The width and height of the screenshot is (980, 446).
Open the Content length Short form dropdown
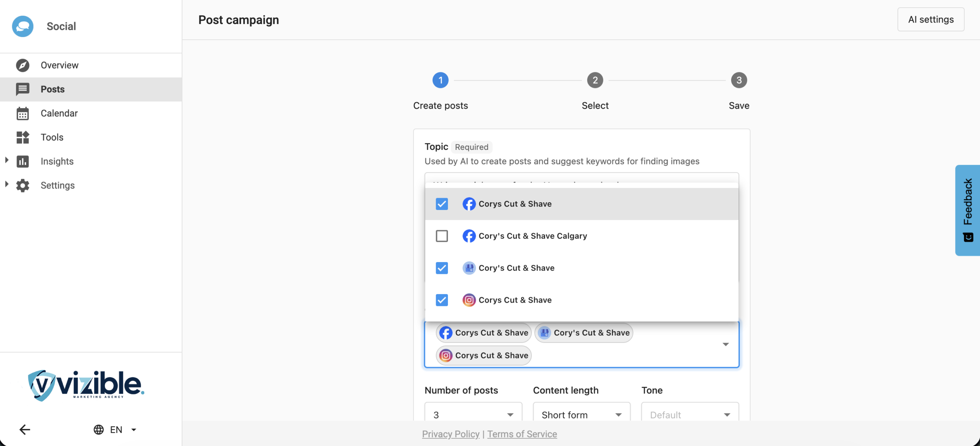pos(581,415)
